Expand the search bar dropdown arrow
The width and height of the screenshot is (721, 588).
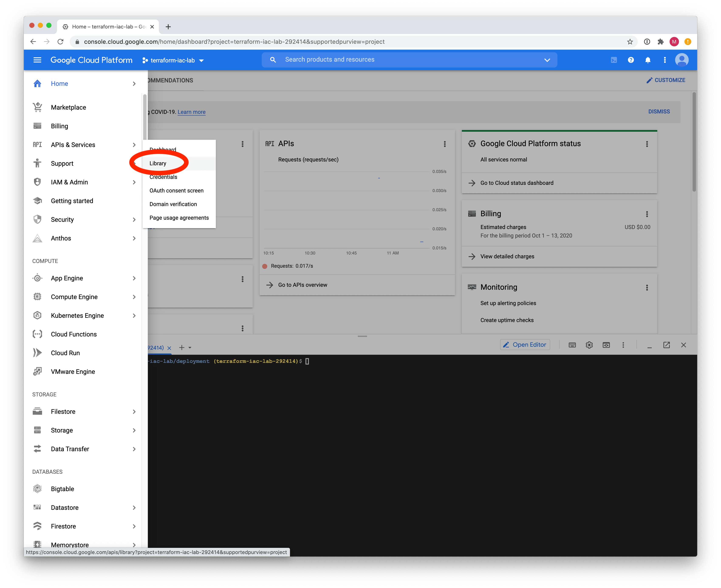(x=547, y=60)
